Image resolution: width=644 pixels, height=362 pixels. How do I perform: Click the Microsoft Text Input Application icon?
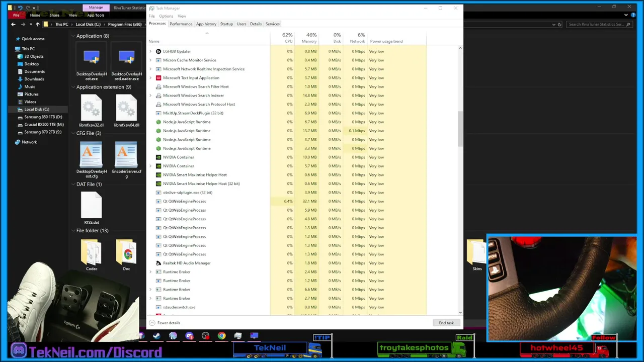click(158, 78)
